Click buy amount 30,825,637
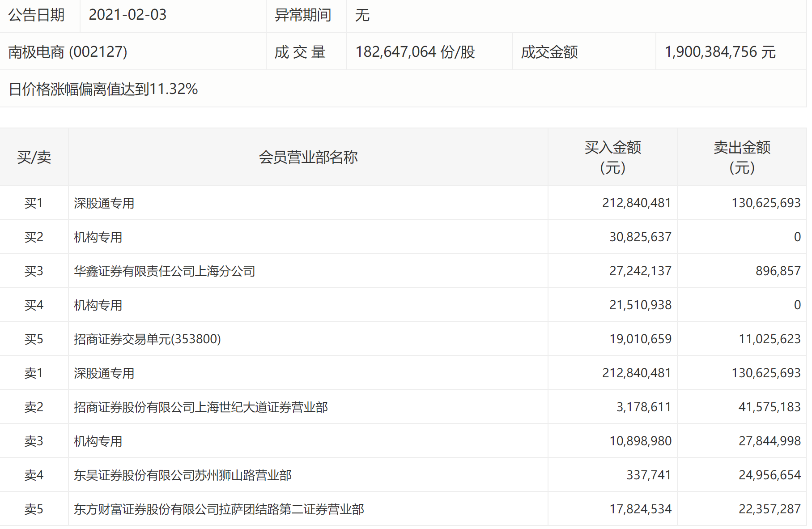Viewport: 812px width, 529px height. pyautogui.click(x=640, y=237)
